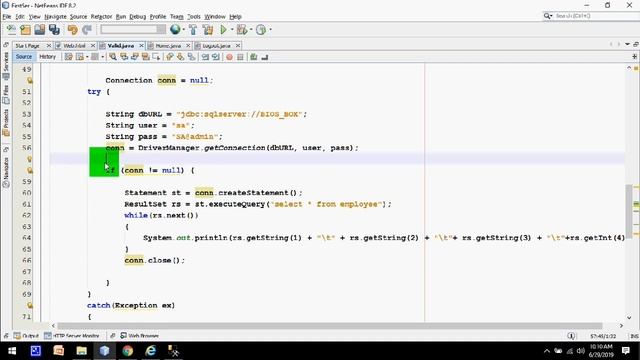Click the Redo toolbar icon
Image resolution: width=640 pixels, height=360 pixels.
tap(87, 29)
